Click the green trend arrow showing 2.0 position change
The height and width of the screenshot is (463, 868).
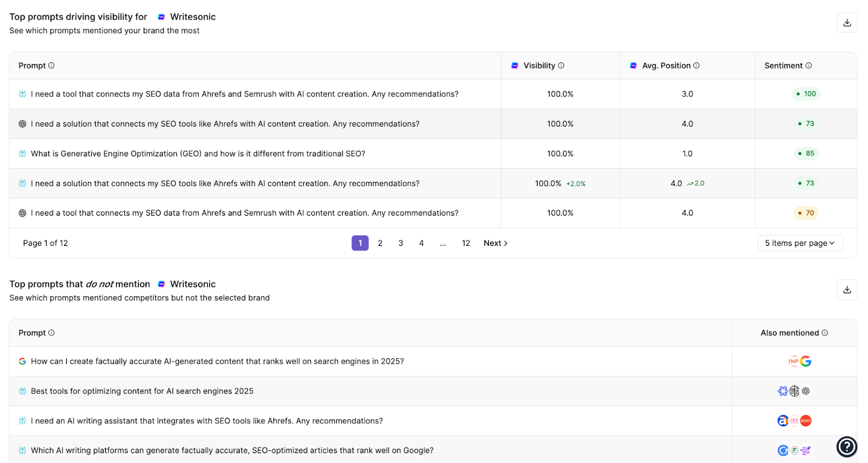coord(690,184)
